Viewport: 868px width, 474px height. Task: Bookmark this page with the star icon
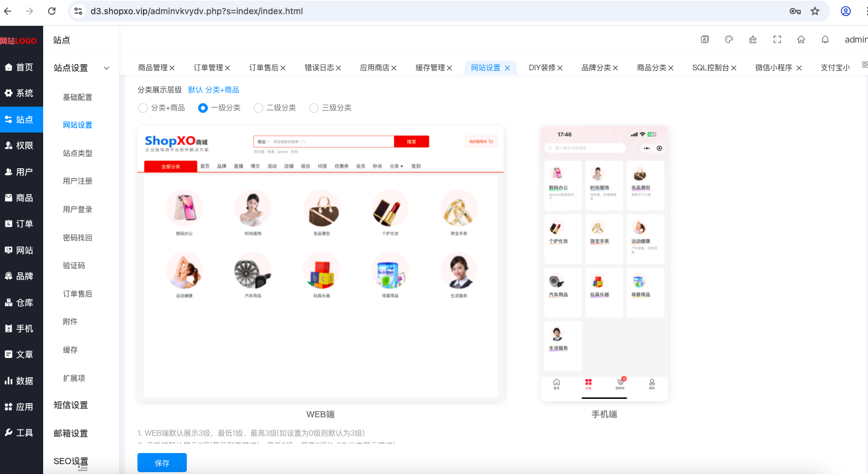tap(815, 11)
